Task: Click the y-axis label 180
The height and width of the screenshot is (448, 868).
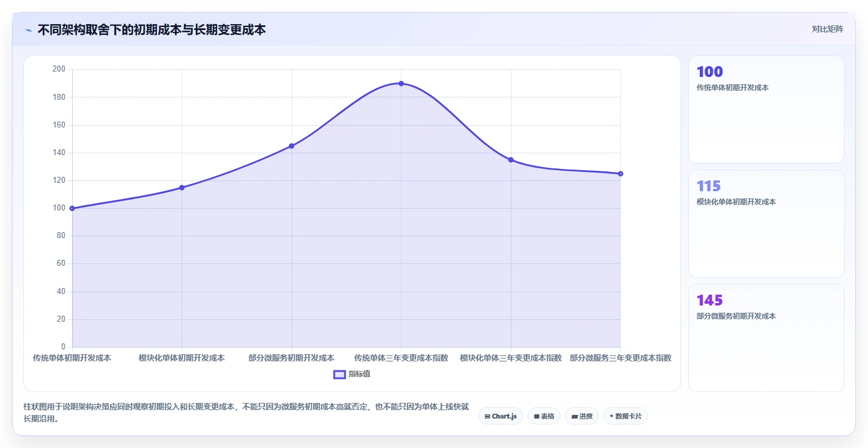Action: click(x=59, y=97)
